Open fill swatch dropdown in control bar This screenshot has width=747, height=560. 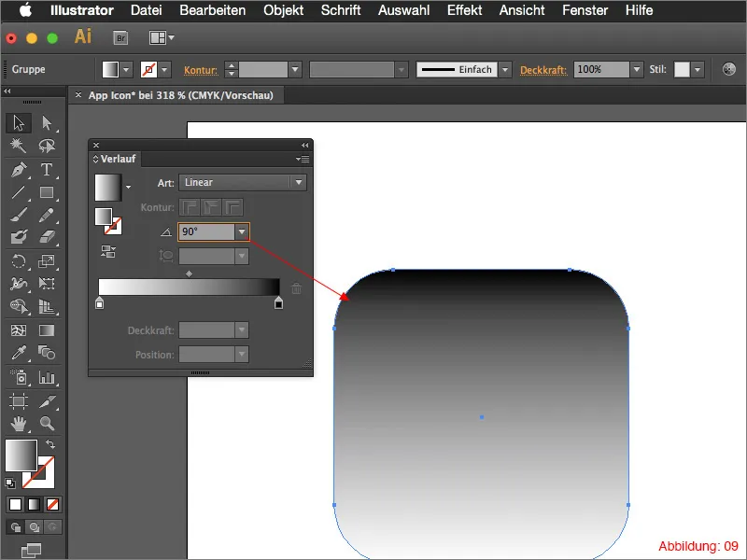coord(126,69)
